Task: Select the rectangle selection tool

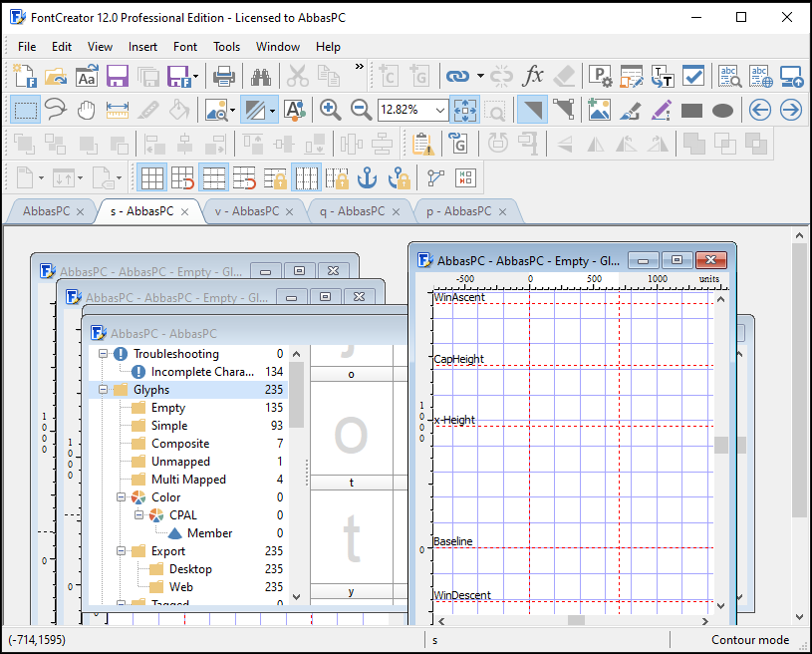Action: 25,110
